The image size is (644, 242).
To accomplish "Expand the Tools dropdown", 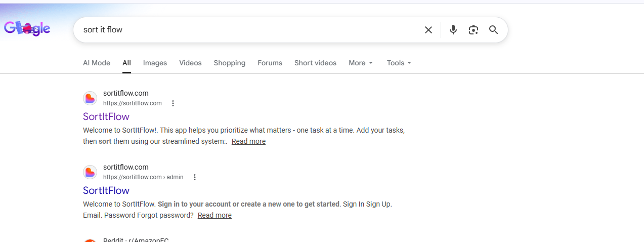I will point(399,63).
